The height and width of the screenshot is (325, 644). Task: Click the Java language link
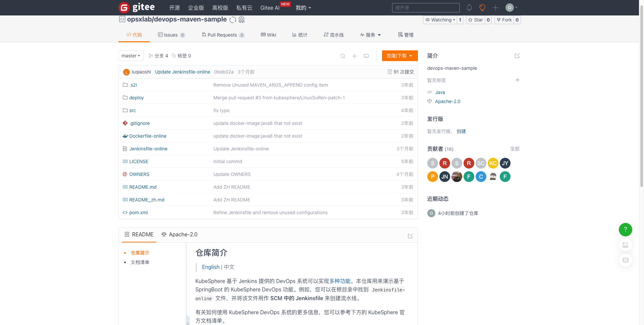click(440, 92)
